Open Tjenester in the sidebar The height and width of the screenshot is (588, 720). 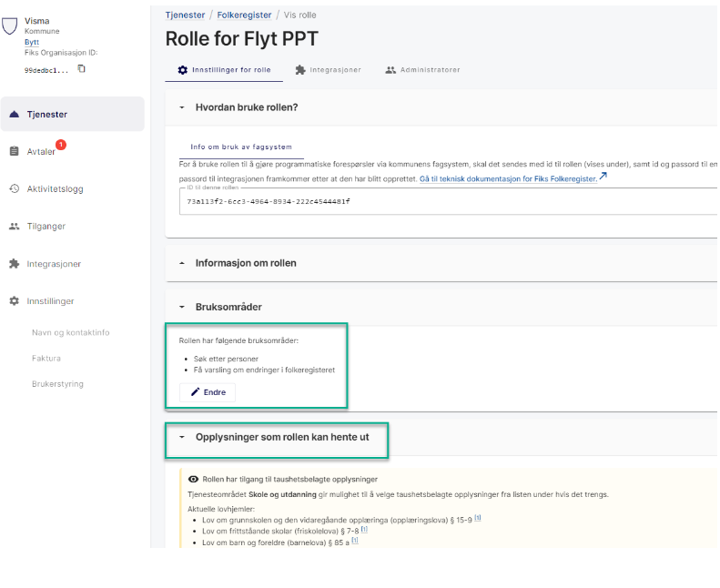tap(72, 115)
